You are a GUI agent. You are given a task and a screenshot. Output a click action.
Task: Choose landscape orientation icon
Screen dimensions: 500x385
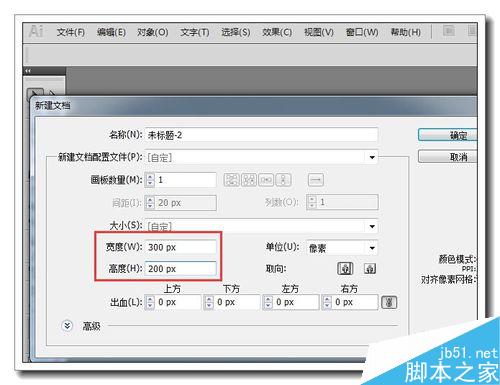[x=370, y=268]
